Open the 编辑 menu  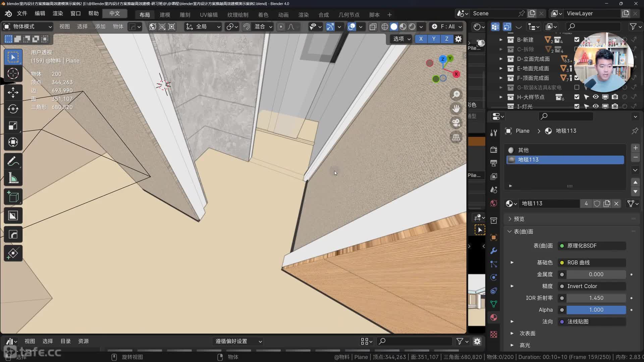point(40,13)
